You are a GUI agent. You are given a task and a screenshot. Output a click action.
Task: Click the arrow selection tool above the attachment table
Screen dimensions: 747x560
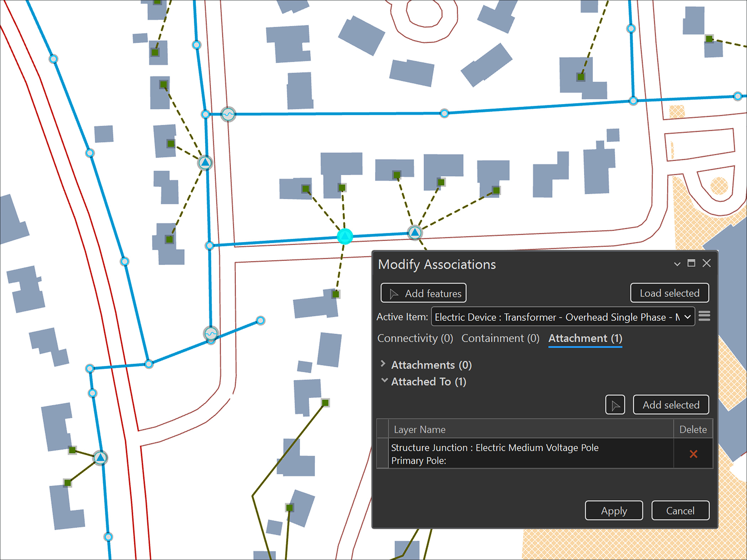[615, 405]
